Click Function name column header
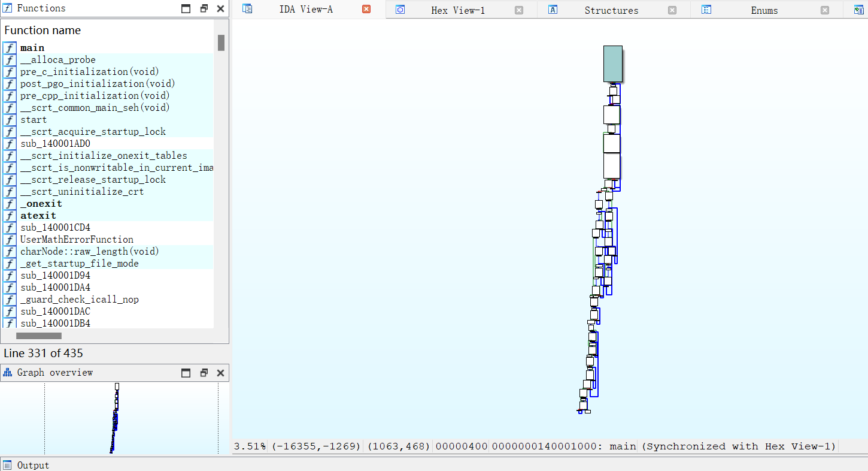 pyautogui.click(x=43, y=30)
